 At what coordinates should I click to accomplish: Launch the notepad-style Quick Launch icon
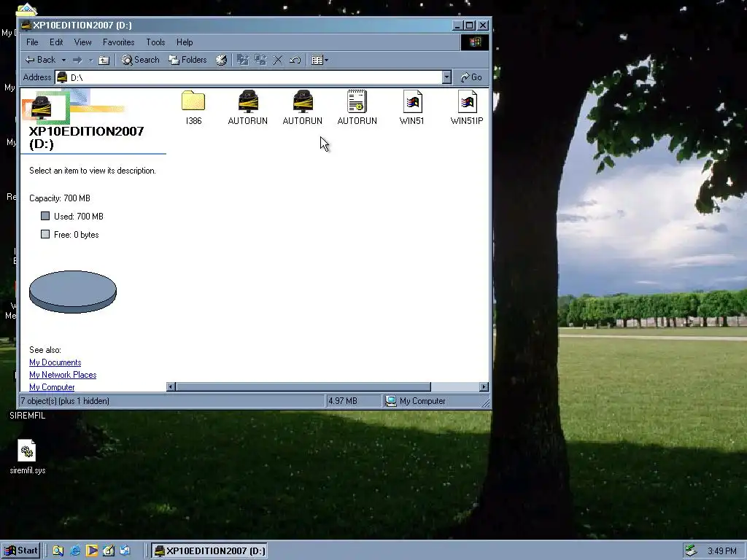[x=109, y=551]
